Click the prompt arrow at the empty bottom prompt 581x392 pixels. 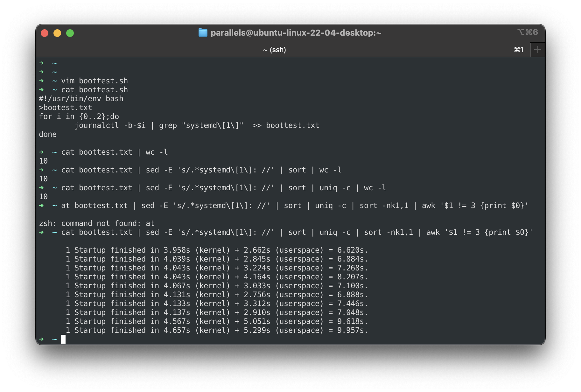coord(42,339)
